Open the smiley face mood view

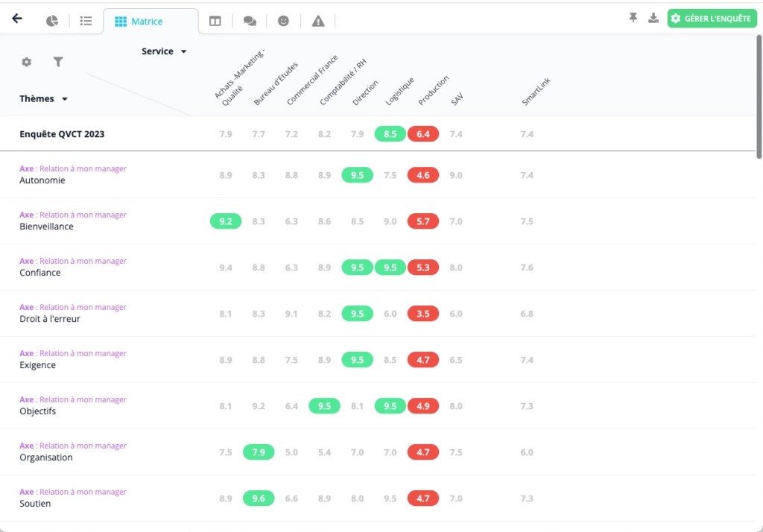pyautogui.click(x=283, y=22)
